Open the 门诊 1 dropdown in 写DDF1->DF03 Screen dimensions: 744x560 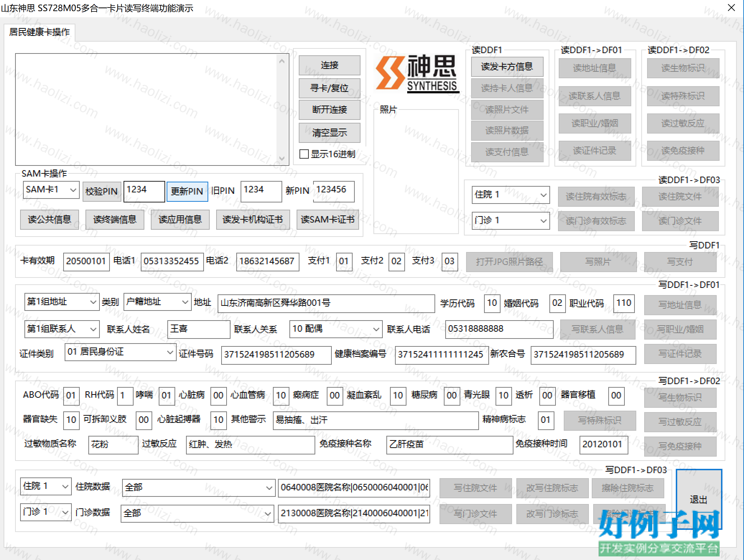[x=46, y=512]
